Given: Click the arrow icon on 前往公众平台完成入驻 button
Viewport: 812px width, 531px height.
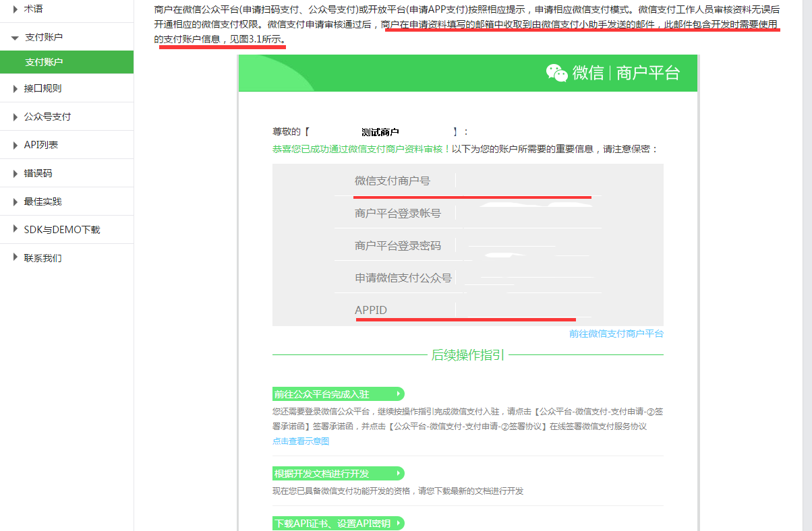Looking at the screenshot, I should click(x=399, y=394).
